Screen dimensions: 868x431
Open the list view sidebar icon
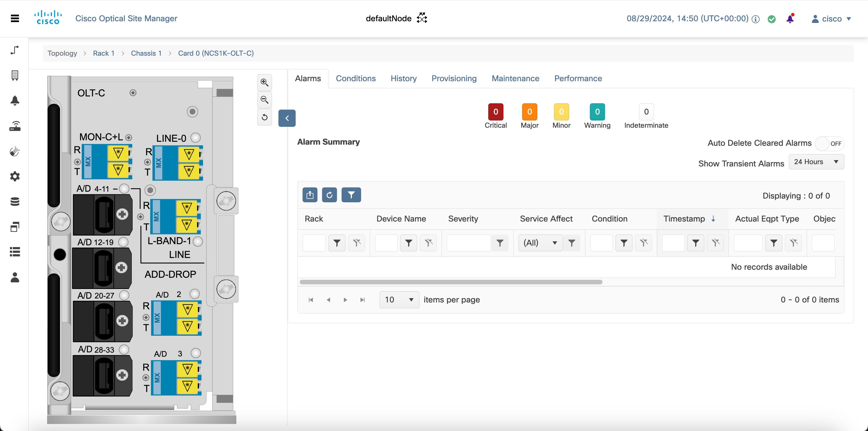(x=15, y=252)
